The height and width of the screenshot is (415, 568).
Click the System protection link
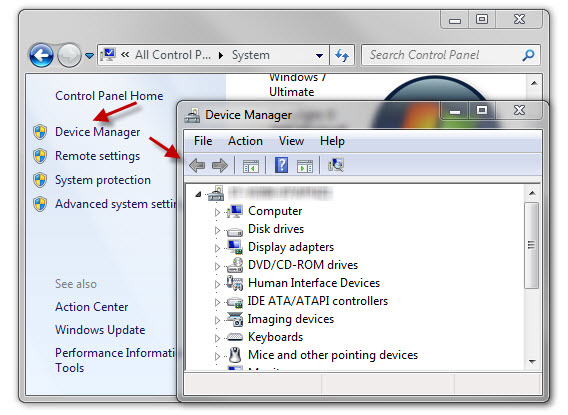[x=103, y=180]
